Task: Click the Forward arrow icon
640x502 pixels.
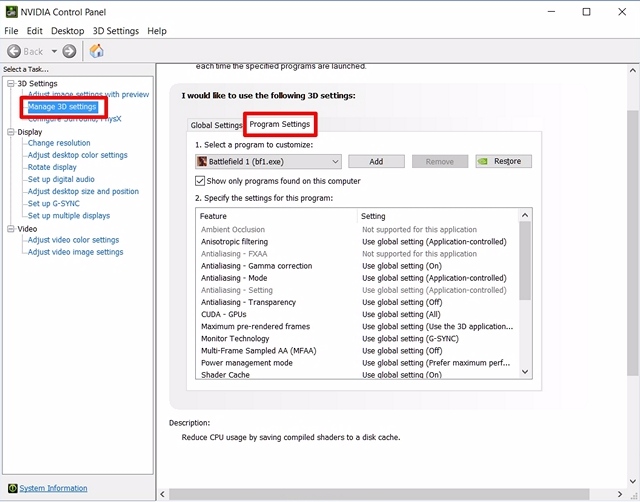Action: point(69,51)
